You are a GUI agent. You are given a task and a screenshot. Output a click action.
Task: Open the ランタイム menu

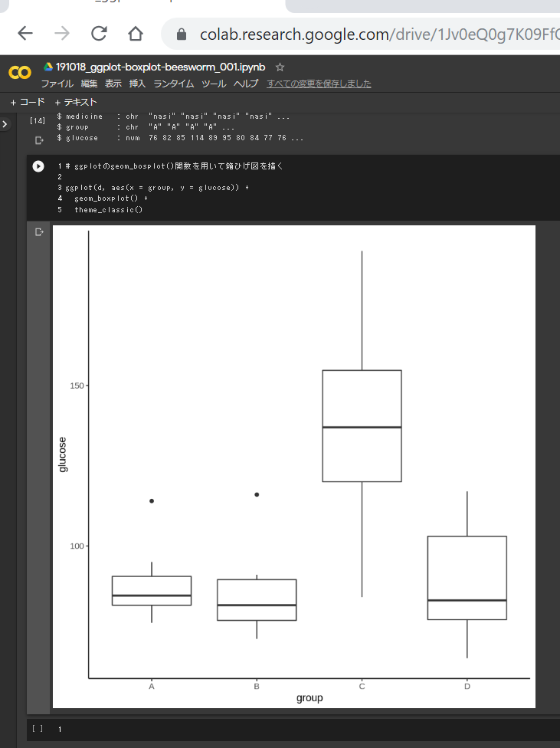173,84
